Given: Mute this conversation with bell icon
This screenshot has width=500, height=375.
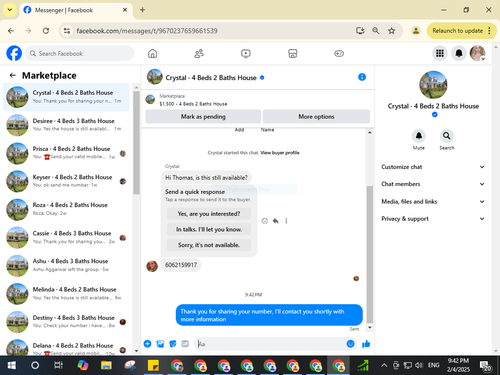Looking at the screenshot, I should (x=419, y=136).
